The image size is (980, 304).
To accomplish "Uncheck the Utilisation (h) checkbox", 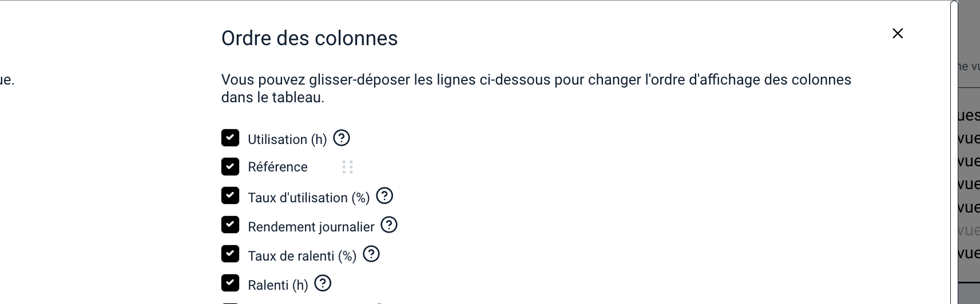I will pos(230,138).
